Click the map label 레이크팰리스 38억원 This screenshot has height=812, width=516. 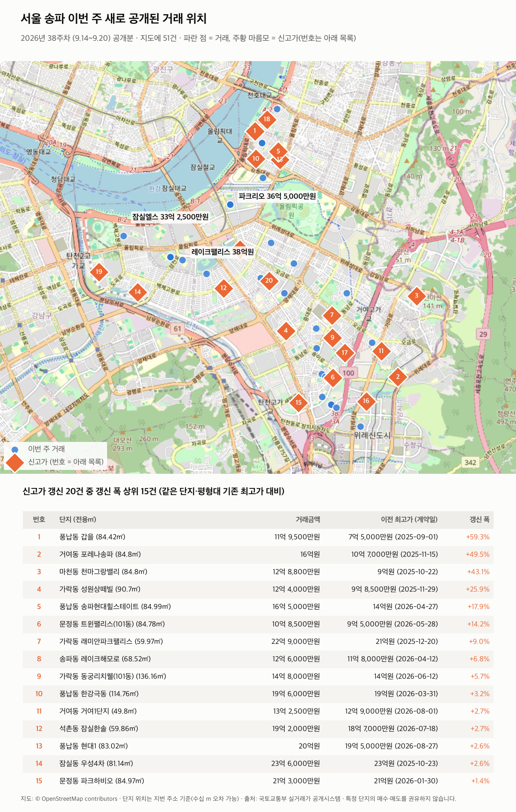point(223,252)
